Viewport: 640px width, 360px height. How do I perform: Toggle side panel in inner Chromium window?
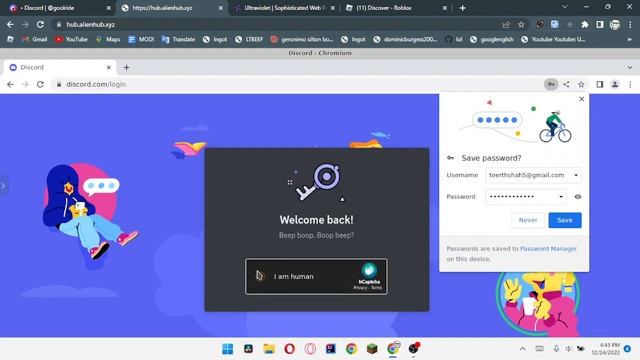point(600,84)
